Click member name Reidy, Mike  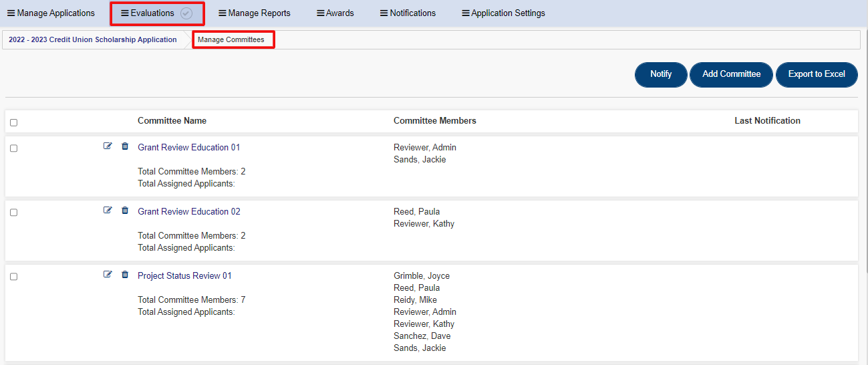coord(415,299)
